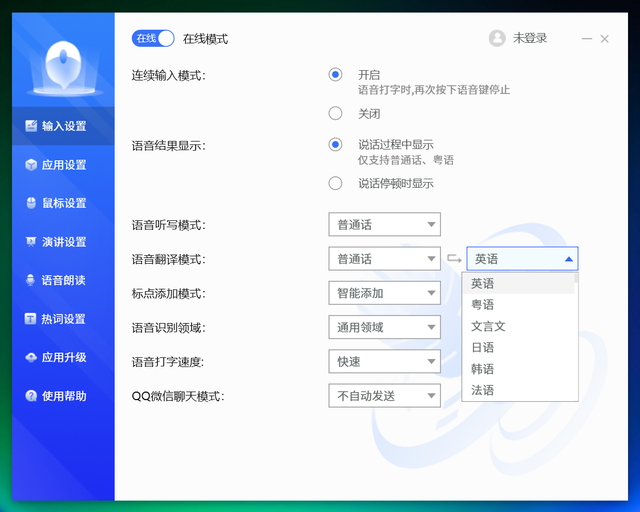Click the 鼠标设置 mouse icon

(x=31, y=203)
